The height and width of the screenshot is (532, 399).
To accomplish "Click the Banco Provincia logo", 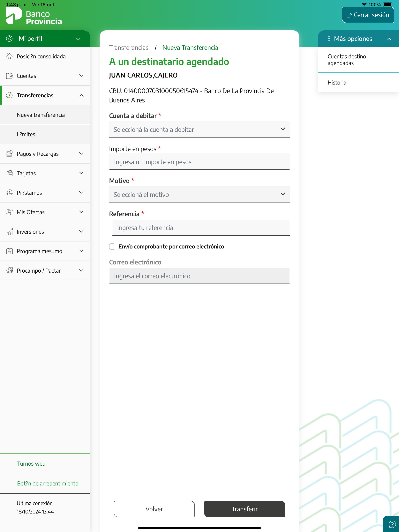I will click(x=34, y=16).
